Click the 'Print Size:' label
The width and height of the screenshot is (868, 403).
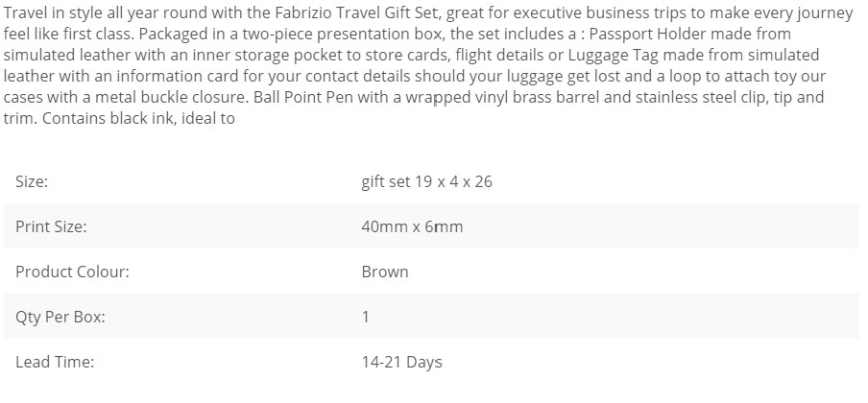click(x=51, y=227)
